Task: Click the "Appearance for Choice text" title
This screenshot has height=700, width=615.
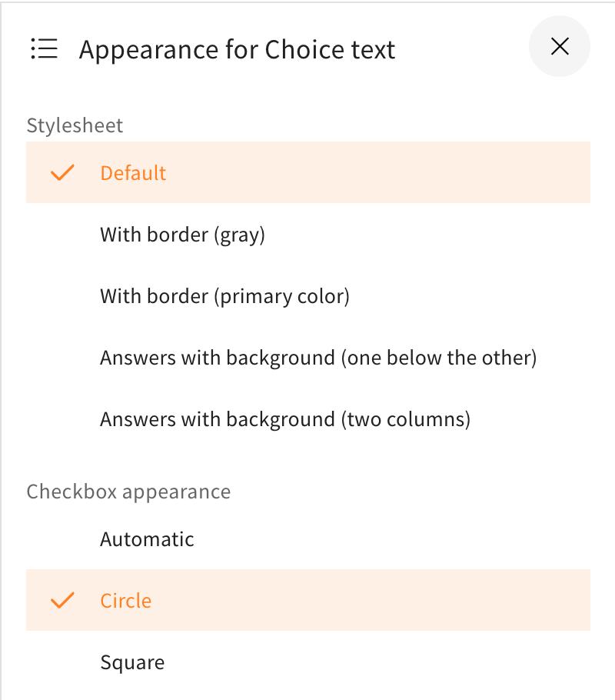Action: (237, 50)
